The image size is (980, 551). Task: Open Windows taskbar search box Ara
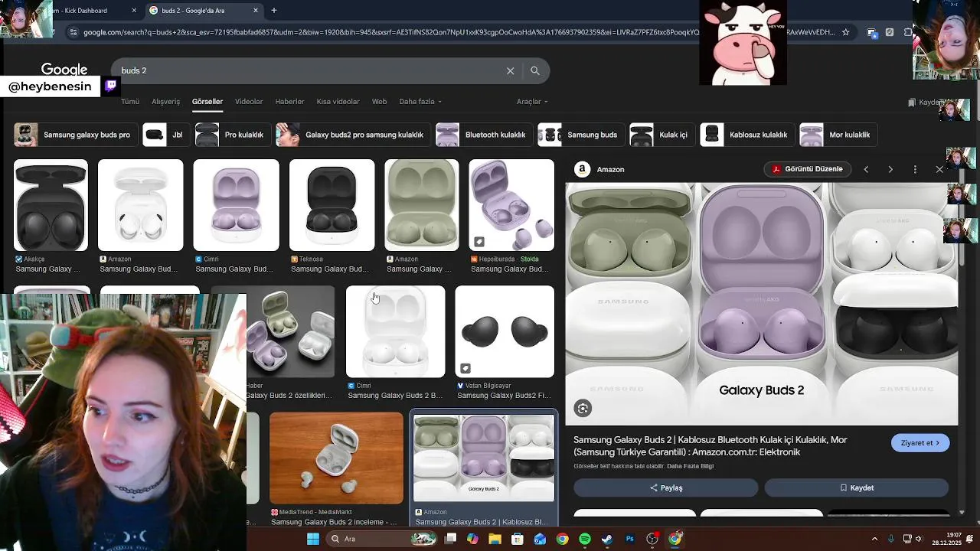[382, 539]
